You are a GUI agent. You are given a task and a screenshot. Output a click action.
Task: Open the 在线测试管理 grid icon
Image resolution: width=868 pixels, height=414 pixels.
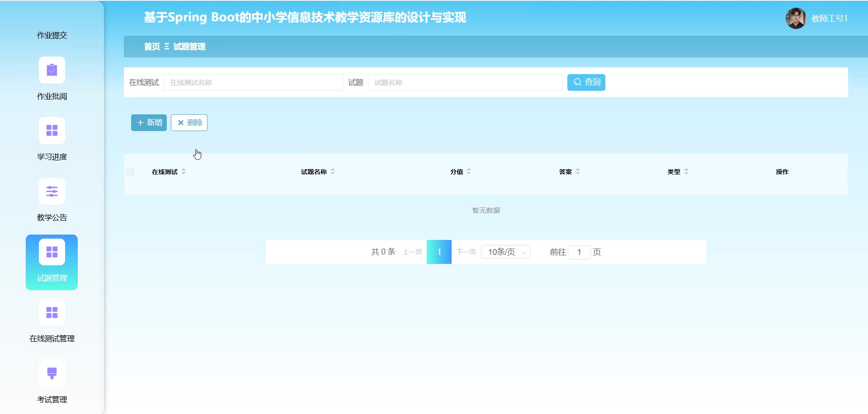click(52, 313)
